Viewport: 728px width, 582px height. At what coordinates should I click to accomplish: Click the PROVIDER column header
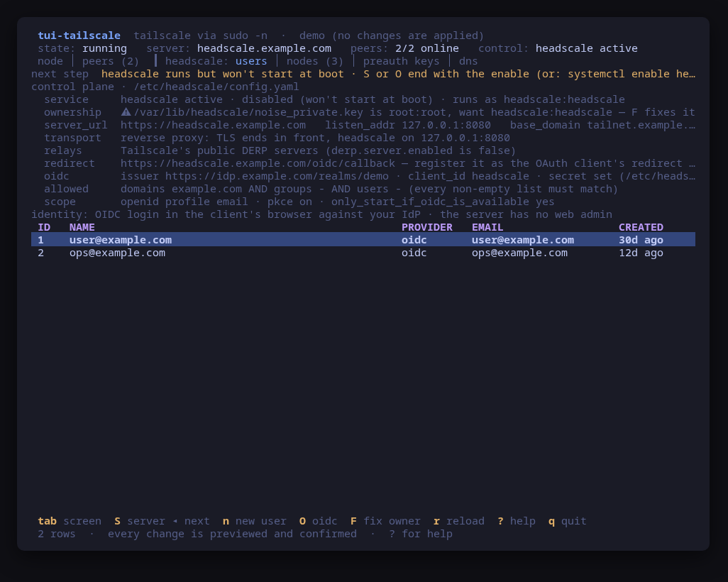(x=426, y=227)
